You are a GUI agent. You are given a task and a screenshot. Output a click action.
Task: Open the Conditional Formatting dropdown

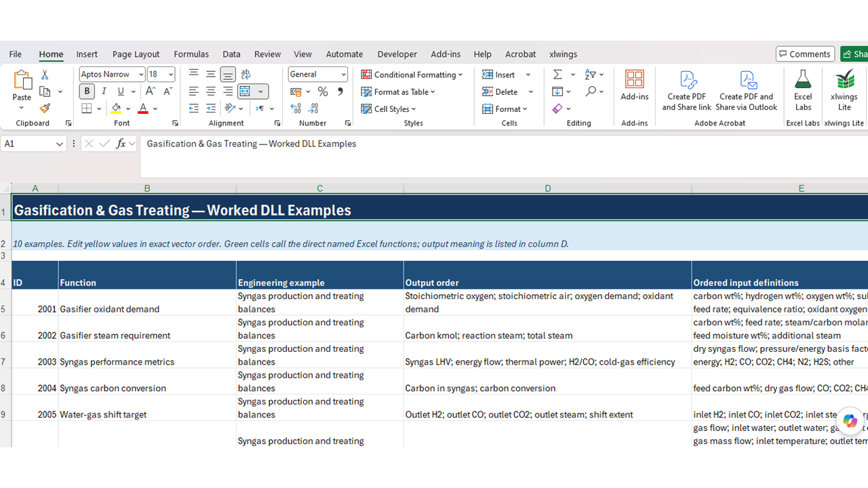[x=412, y=75]
